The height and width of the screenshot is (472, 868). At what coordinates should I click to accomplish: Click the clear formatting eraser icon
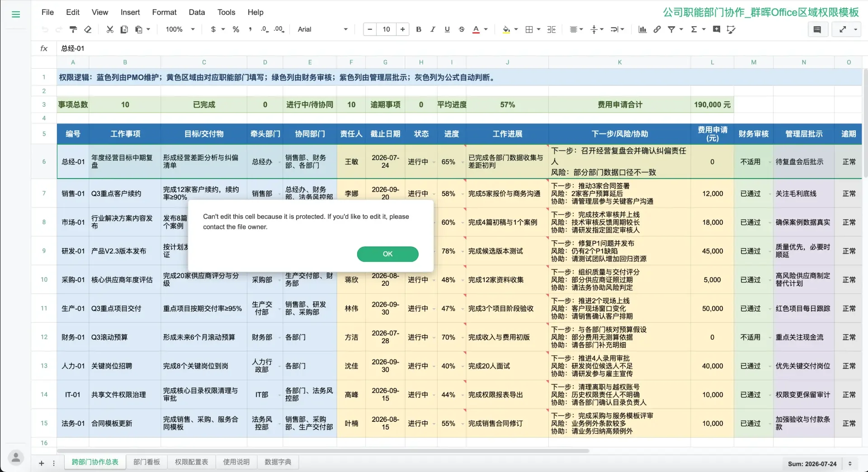[x=88, y=29]
